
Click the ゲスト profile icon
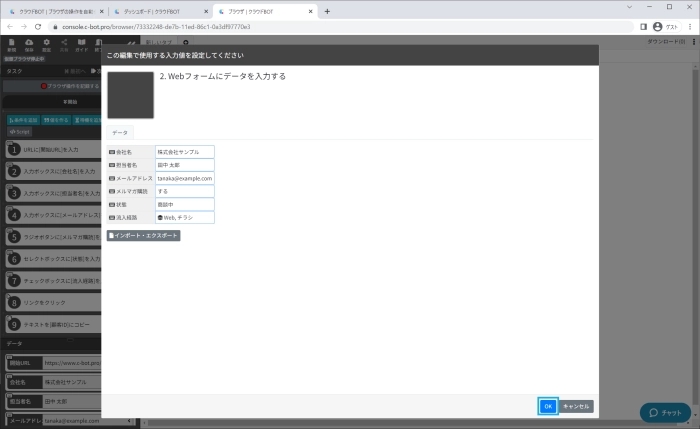click(x=658, y=27)
